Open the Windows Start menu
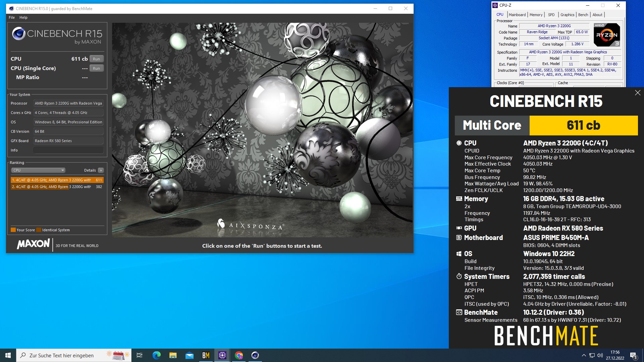The height and width of the screenshot is (362, 644). (x=8, y=355)
